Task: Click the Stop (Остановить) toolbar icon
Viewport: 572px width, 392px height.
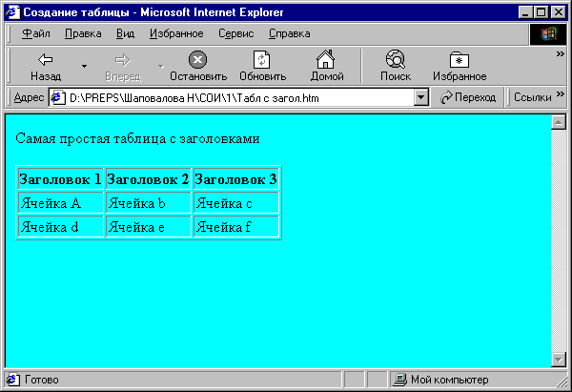Action: pos(197,59)
